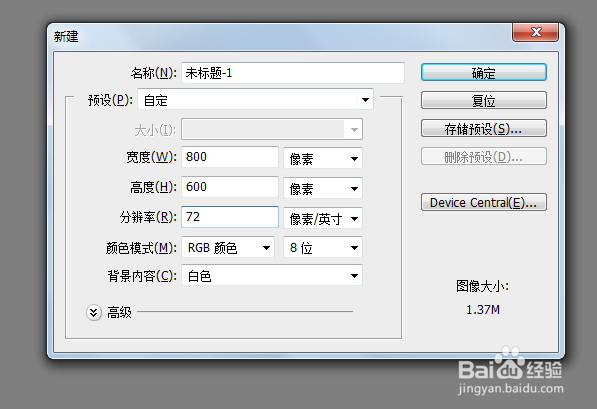Click the 新建 dialog title

pos(66,37)
